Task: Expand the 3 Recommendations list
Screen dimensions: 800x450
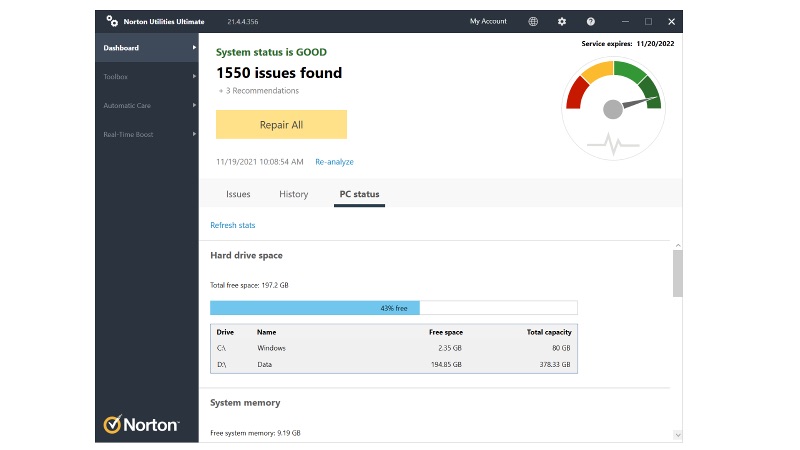Action: coord(258,91)
